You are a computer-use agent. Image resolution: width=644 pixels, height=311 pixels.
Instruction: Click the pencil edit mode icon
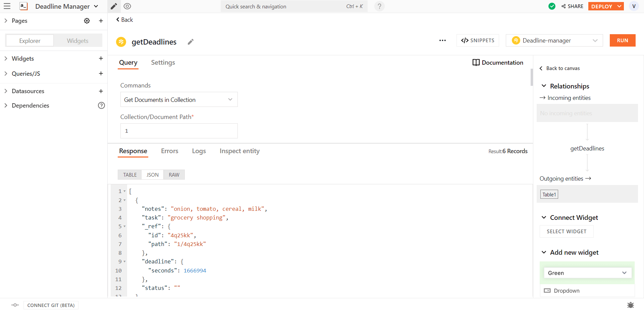click(114, 6)
